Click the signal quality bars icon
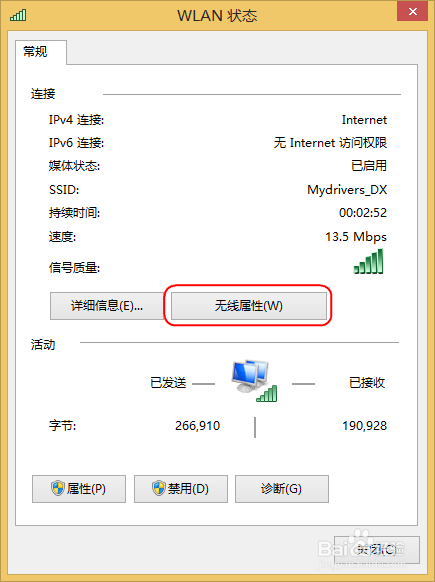Screen dimensions: 435x582 pyautogui.click(x=368, y=261)
